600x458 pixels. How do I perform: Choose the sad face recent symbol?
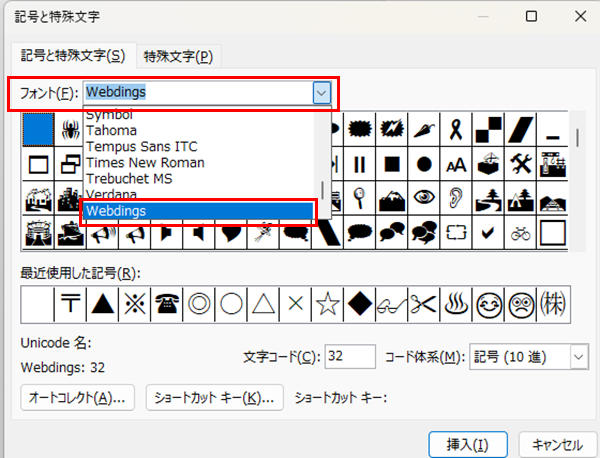(x=520, y=304)
